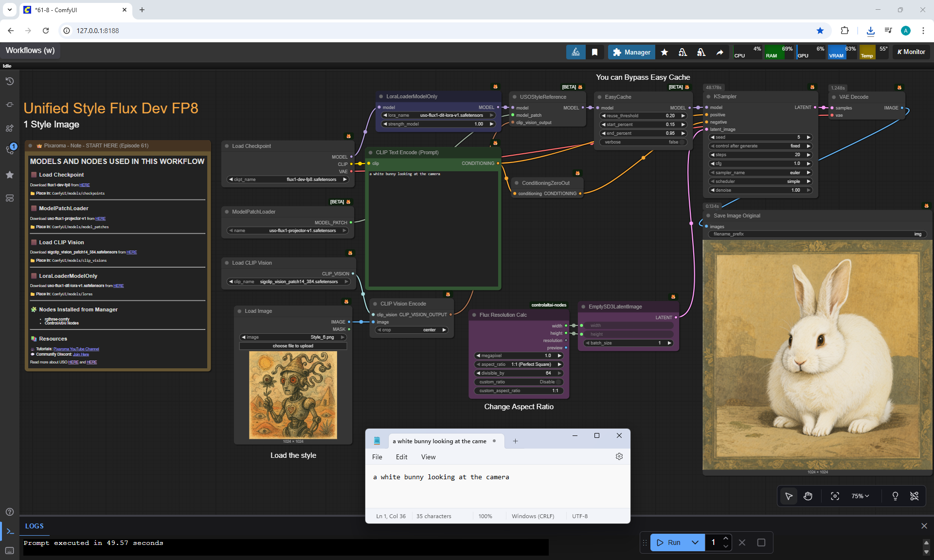The height and width of the screenshot is (560, 934).
Task: Click choose file to upload button
Action: click(x=293, y=346)
